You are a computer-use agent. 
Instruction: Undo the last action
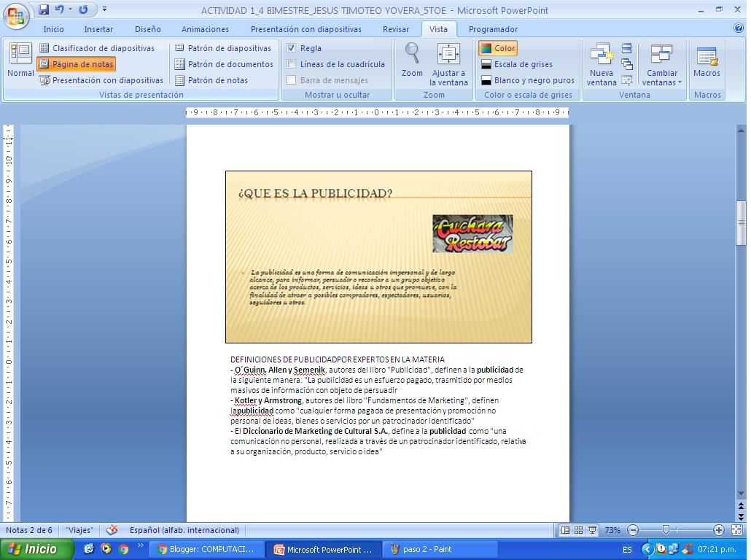pos(59,9)
